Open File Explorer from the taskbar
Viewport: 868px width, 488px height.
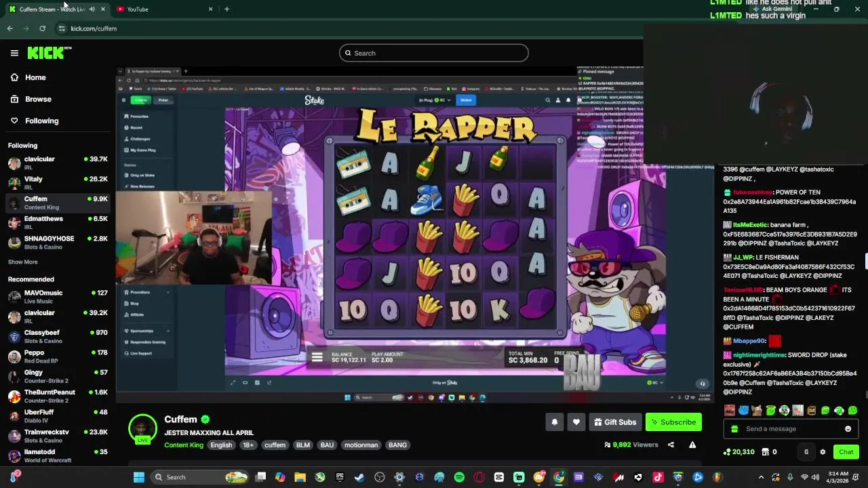click(x=300, y=477)
